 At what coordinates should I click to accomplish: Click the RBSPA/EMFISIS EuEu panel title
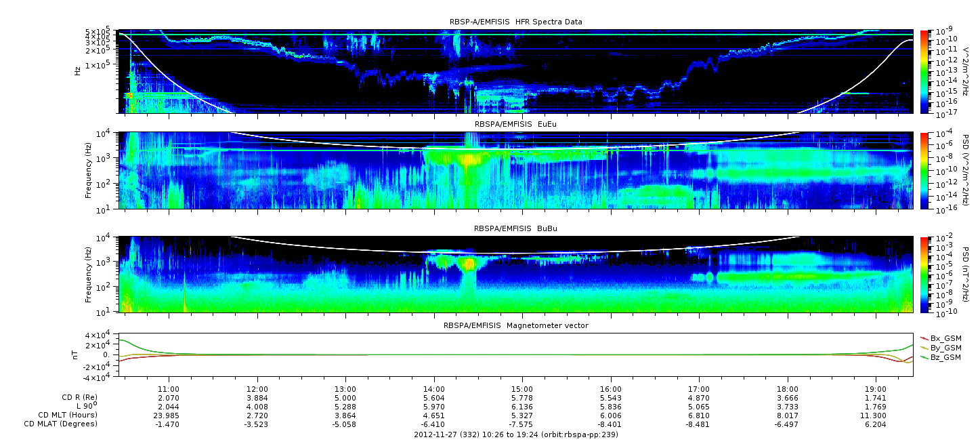tap(515, 125)
